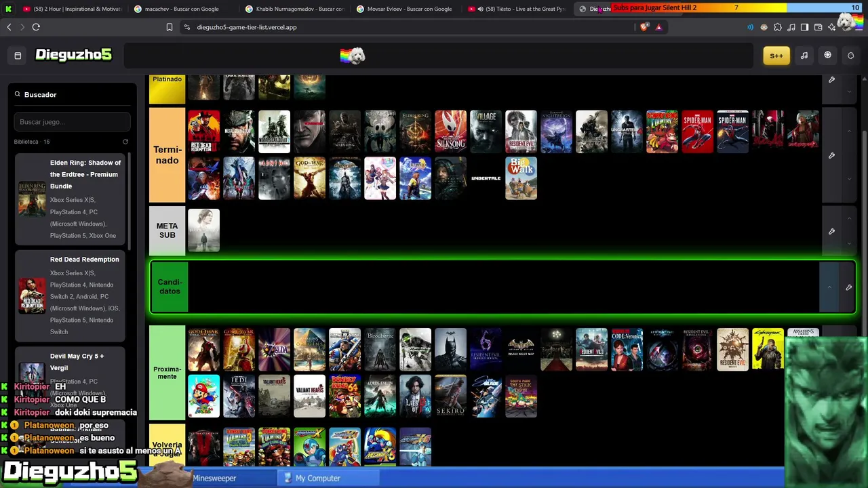Move the META SUB tier down
This screenshot has width=868, height=488.
[849, 243]
